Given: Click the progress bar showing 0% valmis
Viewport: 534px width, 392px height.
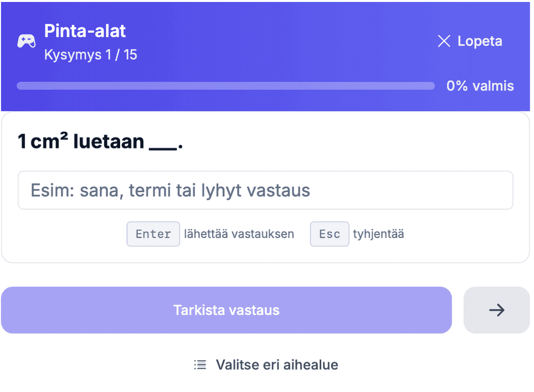Looking at the screenshot, I should click(x=226, y=86).
